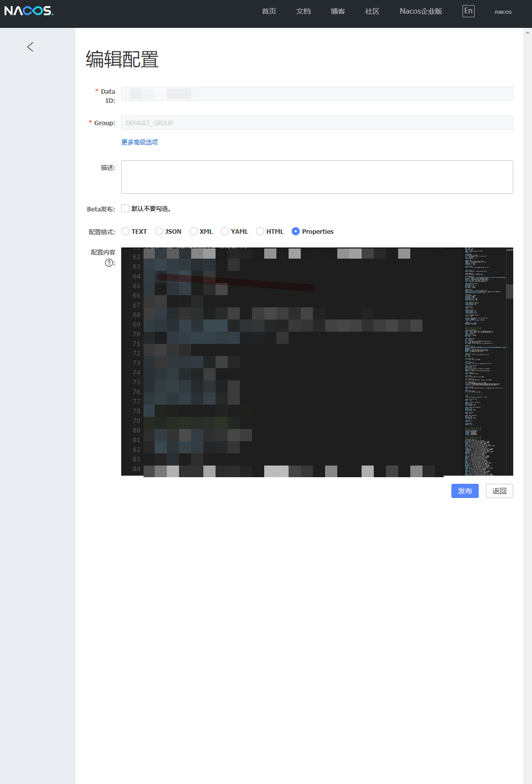This screenshot has width=532, height=784.
Task: Focus the 描述 description text area
Action: 317,177
